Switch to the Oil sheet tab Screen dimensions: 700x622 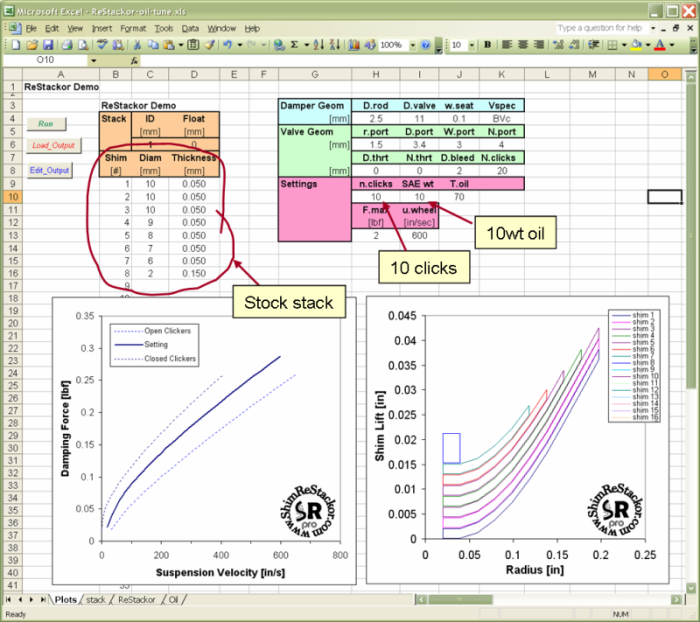[173, 600]
